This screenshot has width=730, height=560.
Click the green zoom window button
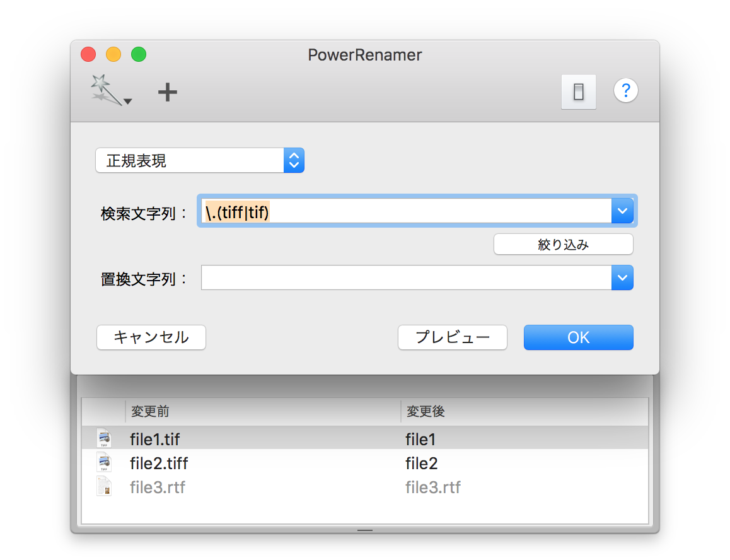coord(139,55)
